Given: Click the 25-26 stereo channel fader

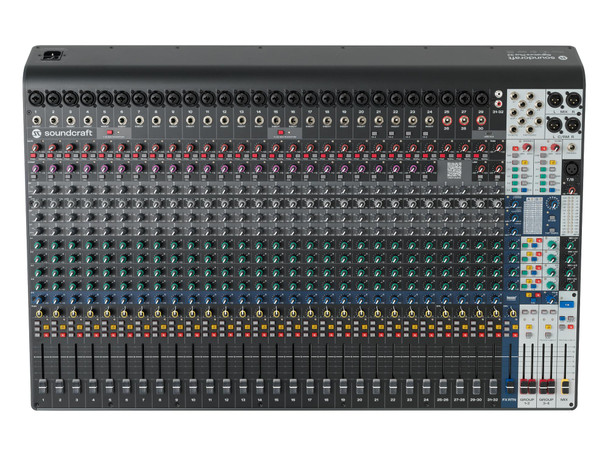Looking at the screenshot, I should 443,386.
